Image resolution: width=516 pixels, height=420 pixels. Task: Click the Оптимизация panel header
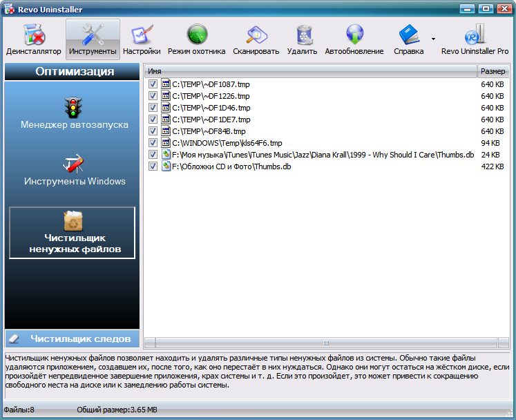[72, 71]
